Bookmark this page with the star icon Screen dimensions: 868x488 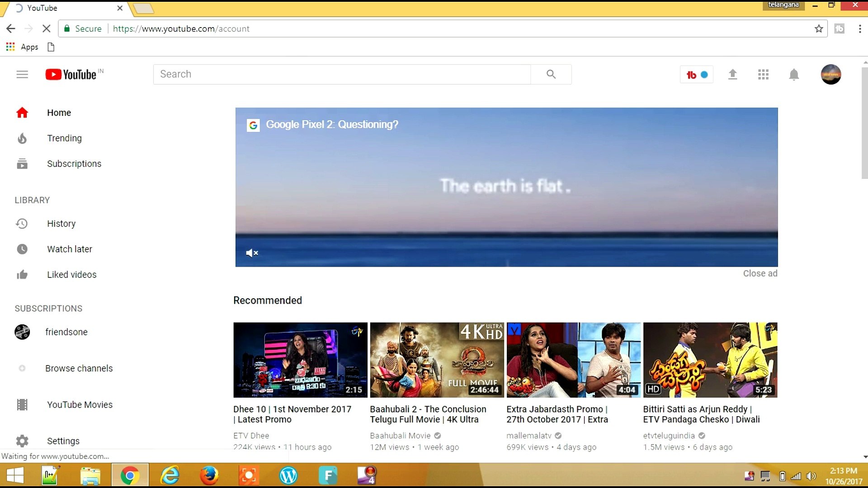tap(819, 28)
